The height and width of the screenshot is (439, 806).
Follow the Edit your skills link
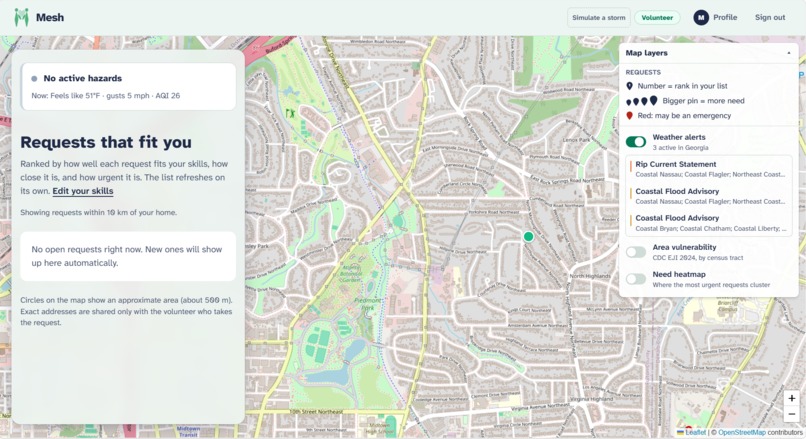(x=83, y=191)
